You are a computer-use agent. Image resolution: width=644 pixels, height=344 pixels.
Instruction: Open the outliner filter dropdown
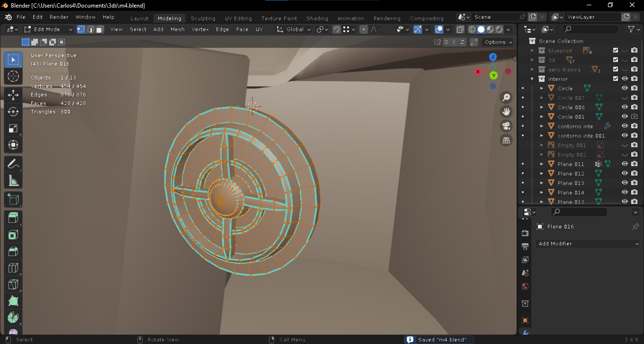tap(634, 29)
